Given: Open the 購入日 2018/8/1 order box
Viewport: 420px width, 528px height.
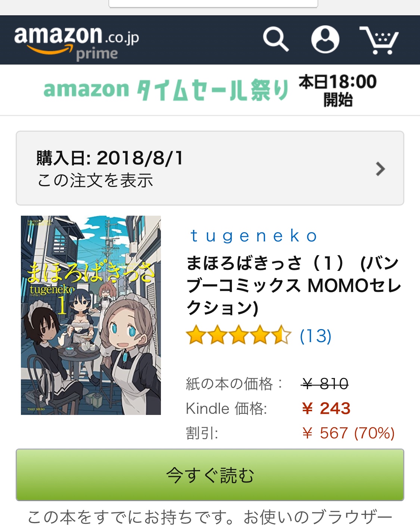Looking at the screenshot, I should click(210, 168).
